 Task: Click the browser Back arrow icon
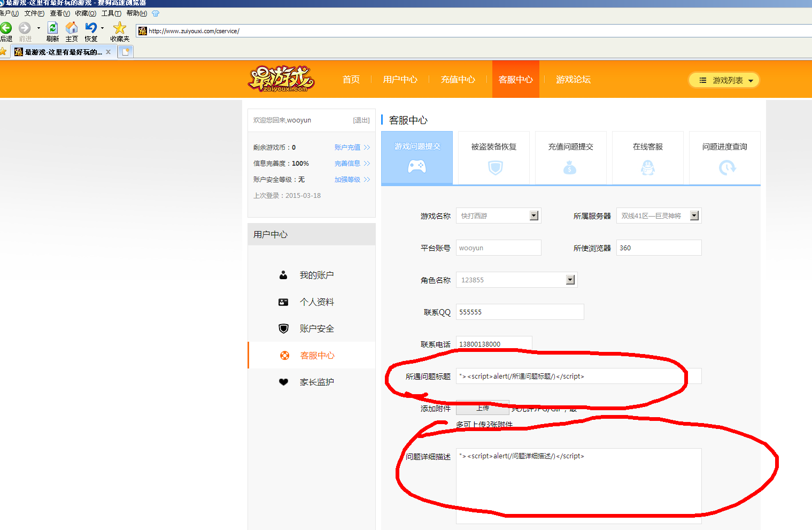click(x=6, y=28)
